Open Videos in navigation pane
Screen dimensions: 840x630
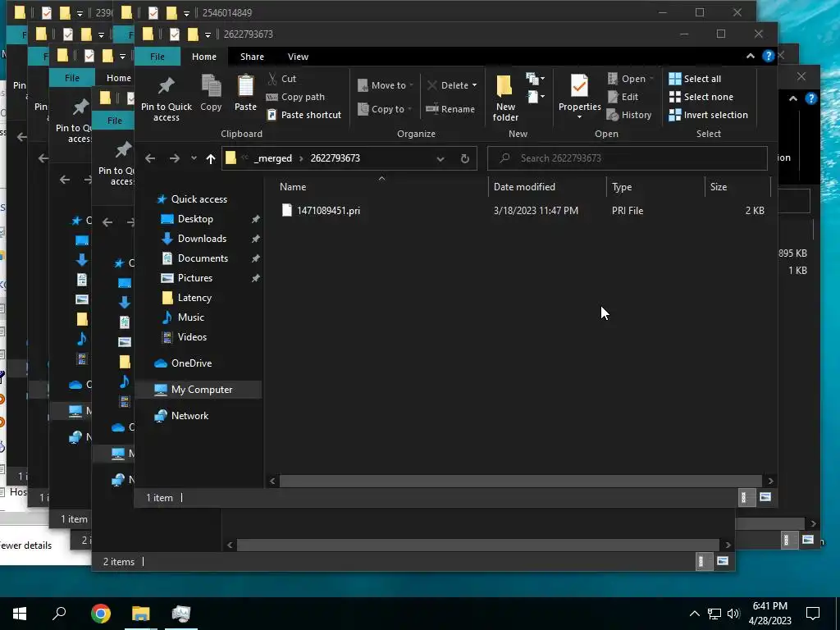tap(192, 337)
